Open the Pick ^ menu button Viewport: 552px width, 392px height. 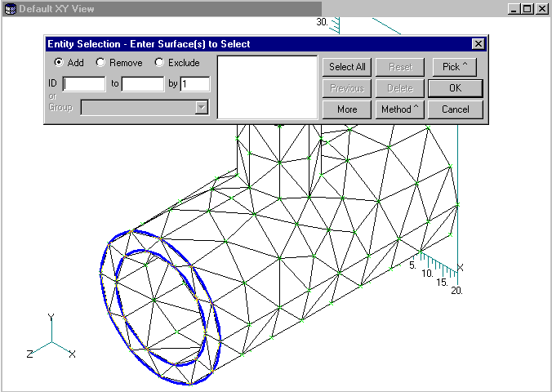pos(455,67)
